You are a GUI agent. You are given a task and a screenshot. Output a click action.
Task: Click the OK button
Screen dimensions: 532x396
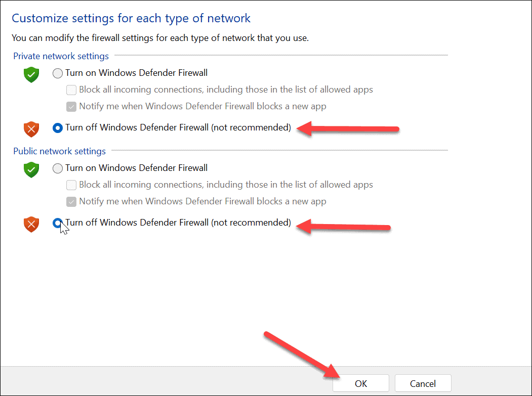360,383
